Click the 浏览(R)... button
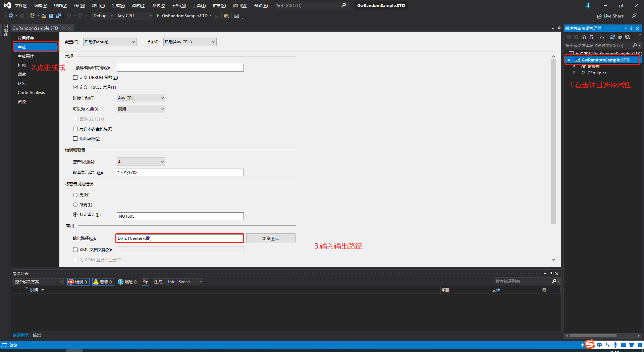The width and height of the screenshot is (644, 352). [x=271, y=238]
